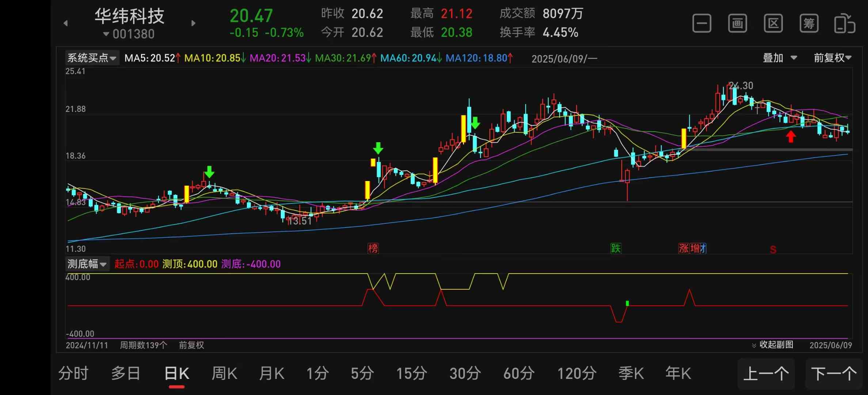Tap the 测底:-400.00 indicator value
This screenshot has height=395, width=868.
point(251,264)
